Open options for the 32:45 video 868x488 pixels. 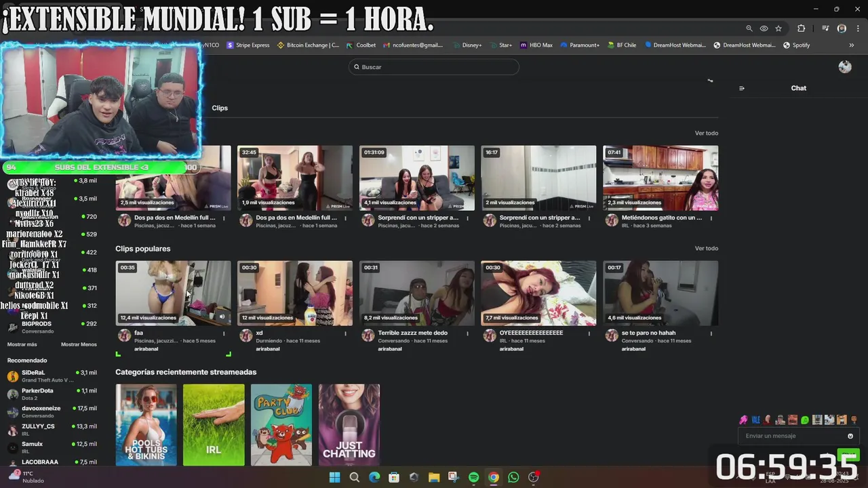(345, 218)
